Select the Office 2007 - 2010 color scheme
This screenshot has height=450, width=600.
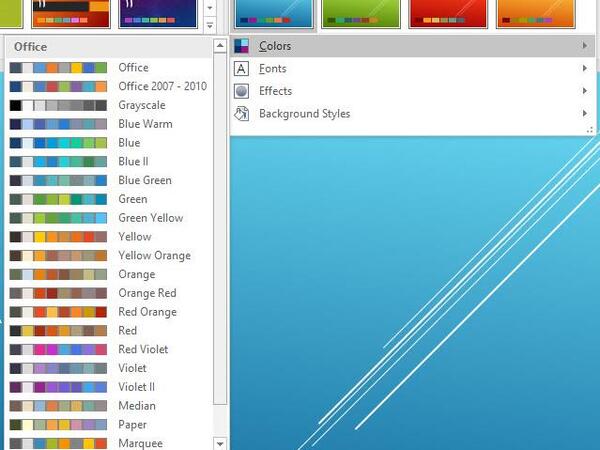[109, 86]
